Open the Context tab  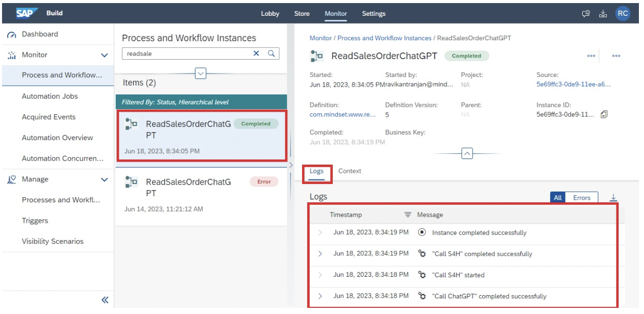pyautogui.click(x=350, y=171)
